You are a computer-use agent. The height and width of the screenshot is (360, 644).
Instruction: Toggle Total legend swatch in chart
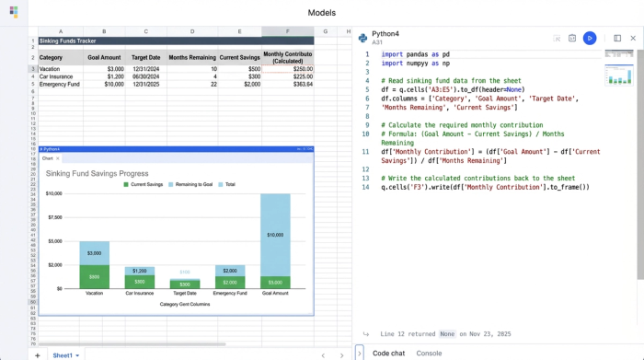221,184
